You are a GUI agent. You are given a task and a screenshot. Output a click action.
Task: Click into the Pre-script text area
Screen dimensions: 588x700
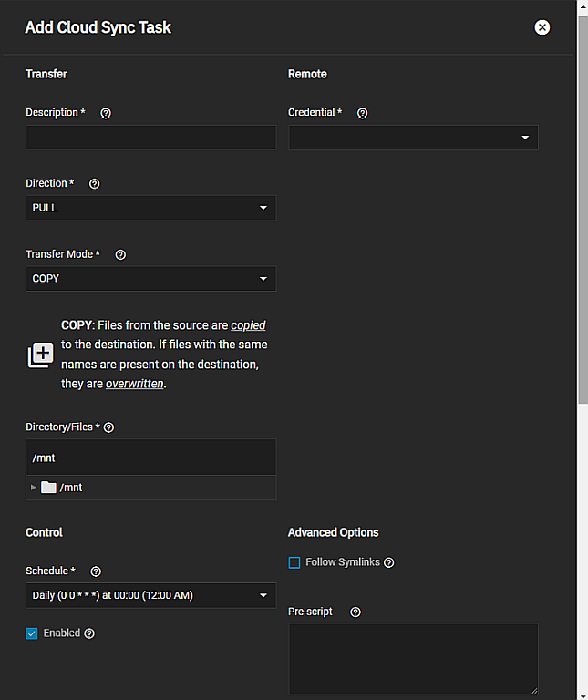(413, 658)
